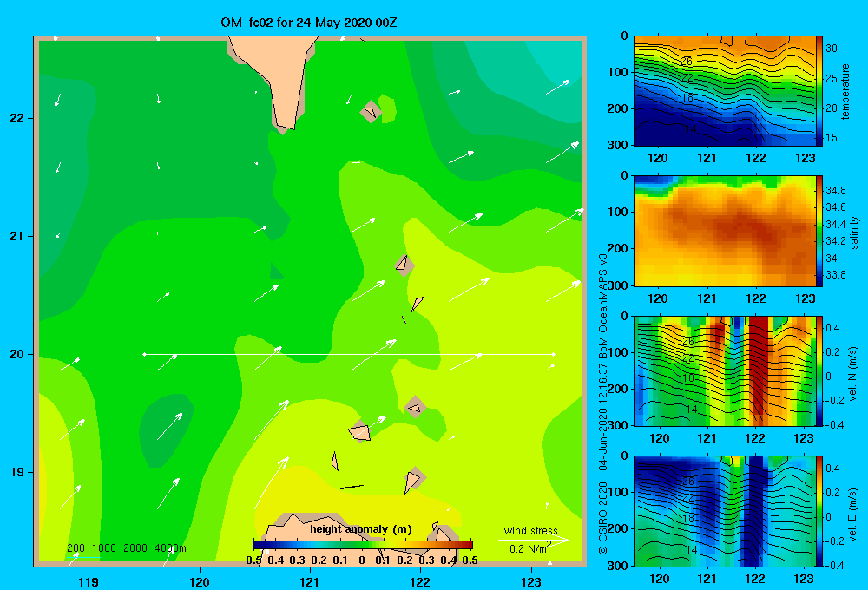Click the 0.5 tick on height anomaly bar
Viewport: 868px width, 590px height.
(470, 560)
